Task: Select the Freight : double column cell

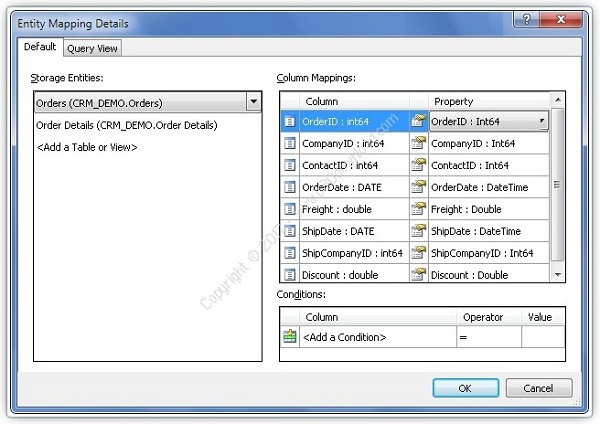Action: coord(354,209)
